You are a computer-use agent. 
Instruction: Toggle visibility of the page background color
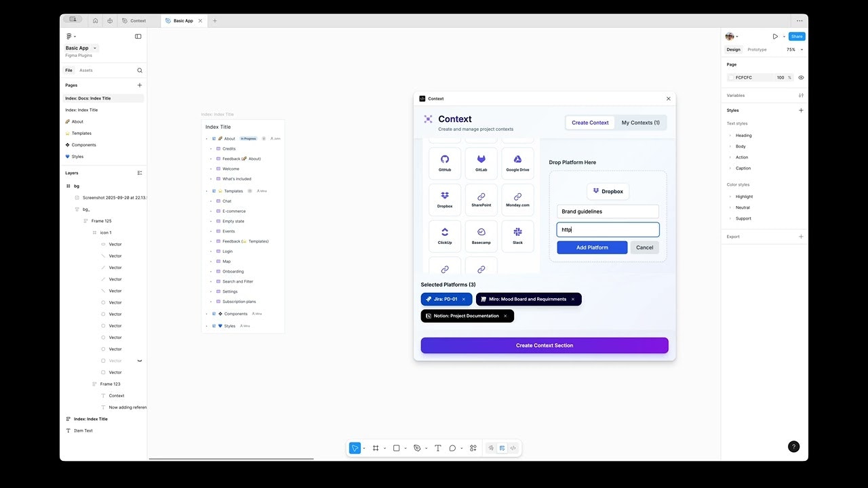click(801, 77)
